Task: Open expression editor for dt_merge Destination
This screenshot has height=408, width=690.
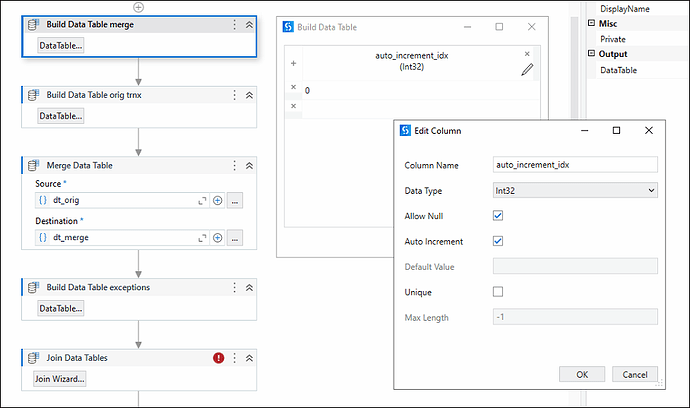Action: (x=235, y=238)
